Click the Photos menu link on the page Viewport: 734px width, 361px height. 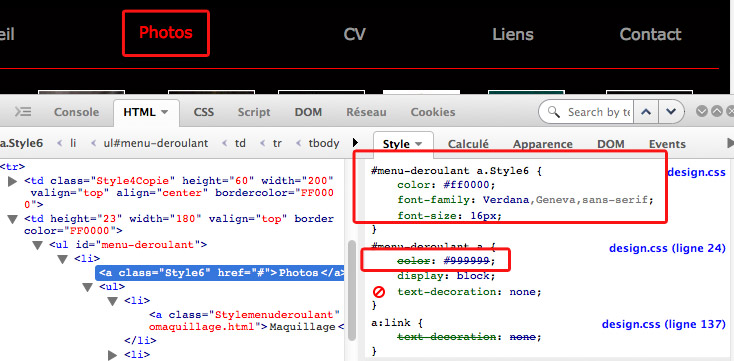pyautogui.click(x=166, y=33)
